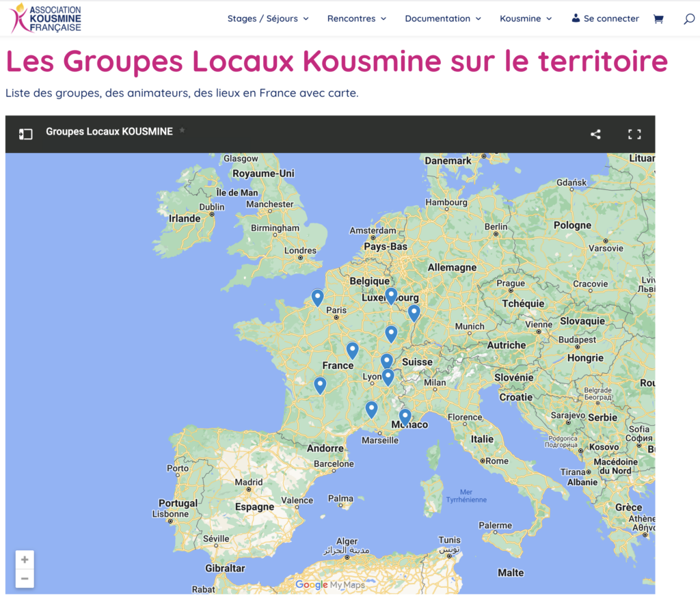
Task: Zoom out on the map
Action: click(25, 579)
